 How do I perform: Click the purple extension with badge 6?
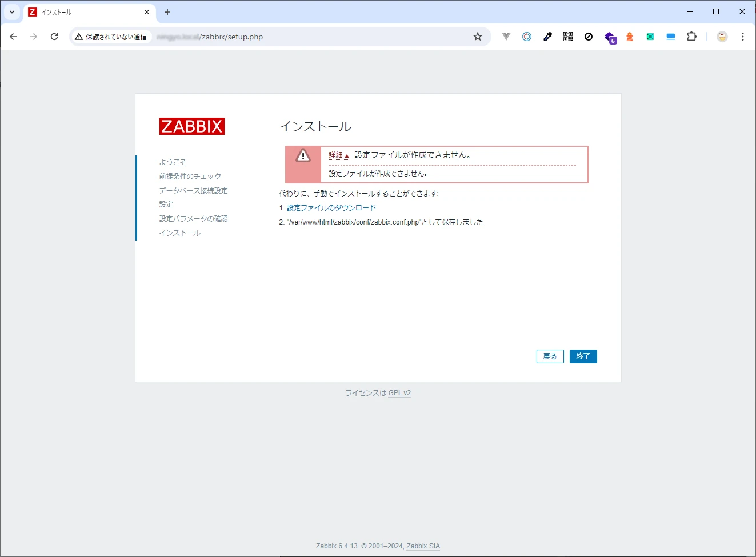(x=610, y=38)
